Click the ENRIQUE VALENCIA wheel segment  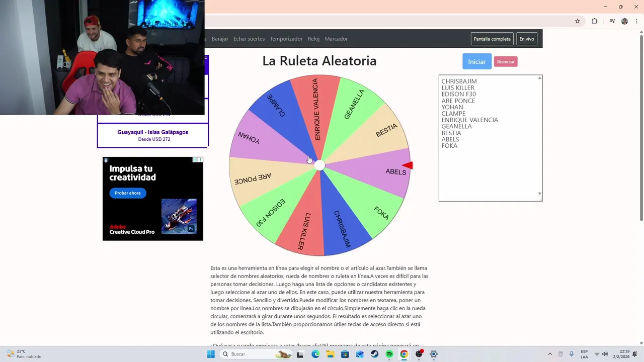[316, 109]
